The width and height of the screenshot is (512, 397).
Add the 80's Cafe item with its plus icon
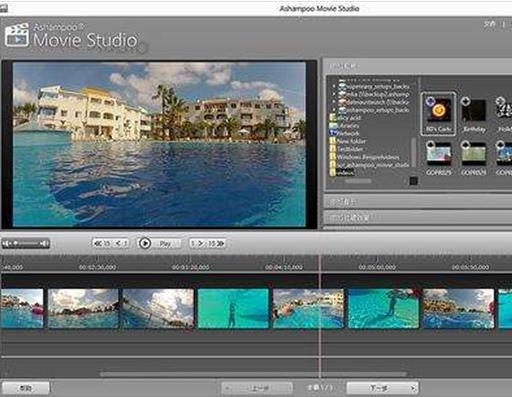430,101
